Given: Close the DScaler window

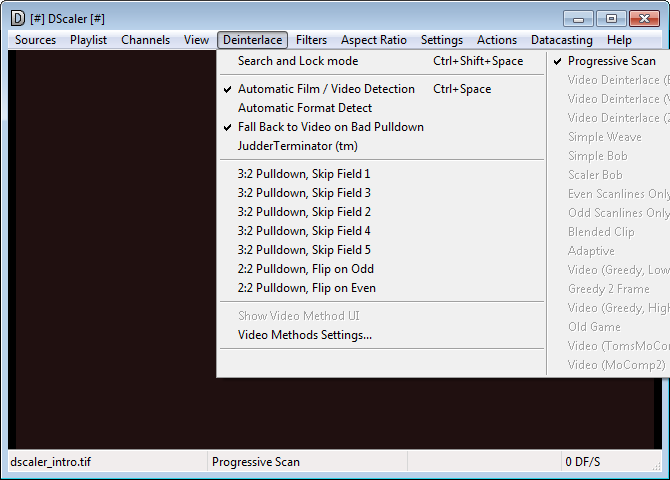Looking at the screenshot, I should [x=644, y=19].
